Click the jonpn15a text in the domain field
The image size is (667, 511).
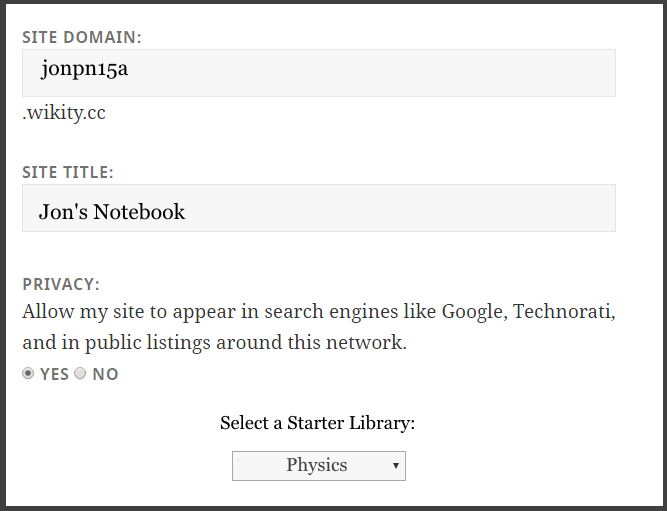pyautogui.click(x=85, y=70)
